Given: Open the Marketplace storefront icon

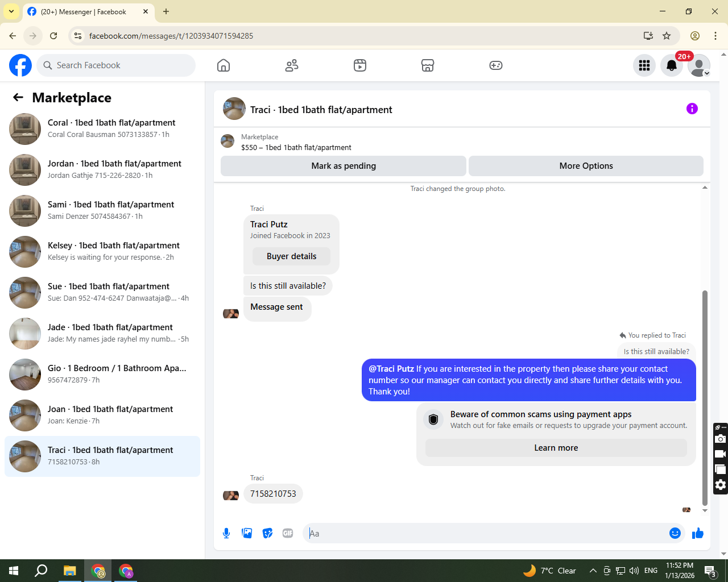Looking at the screenshot, I should coord(428,65).
